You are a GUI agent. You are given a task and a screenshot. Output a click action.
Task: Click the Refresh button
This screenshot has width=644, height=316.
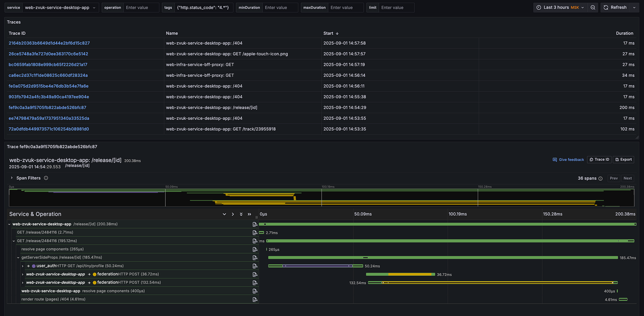click(615, 8)
